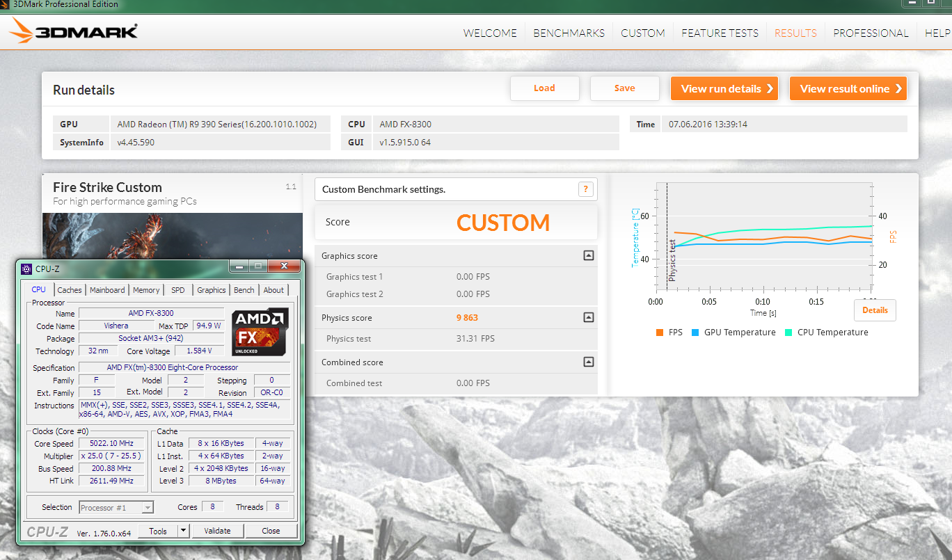Switch to the Caches tab in CPU-Z

point(70,290)
